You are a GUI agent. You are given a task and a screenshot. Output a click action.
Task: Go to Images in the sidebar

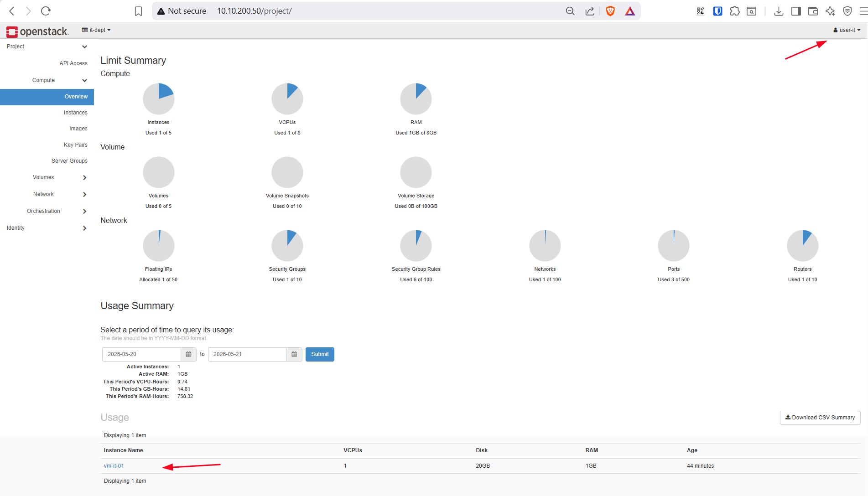tap(78, 129)
